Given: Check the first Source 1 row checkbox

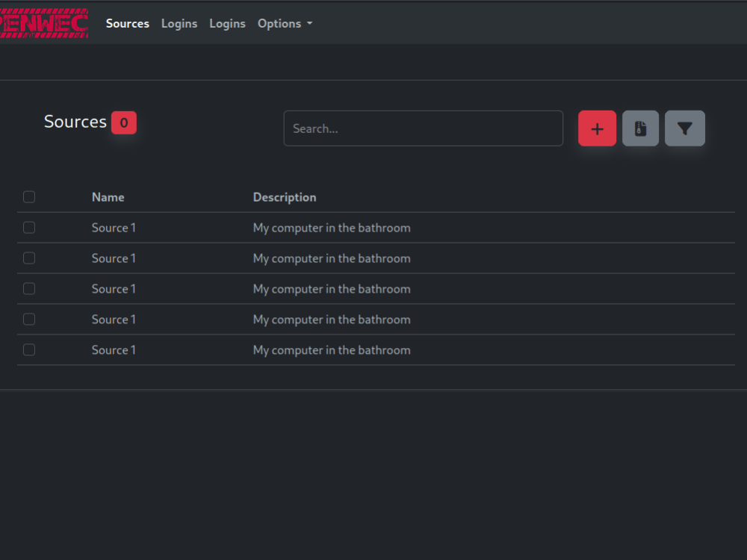Looking at the screenshot, I should 28,227.
